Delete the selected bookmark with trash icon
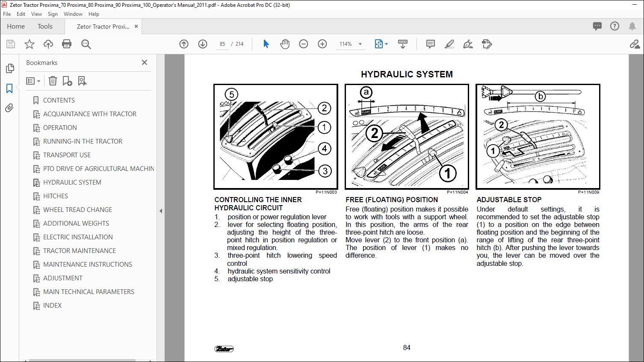Screen dimensions: 644x362 pos(53,81)
